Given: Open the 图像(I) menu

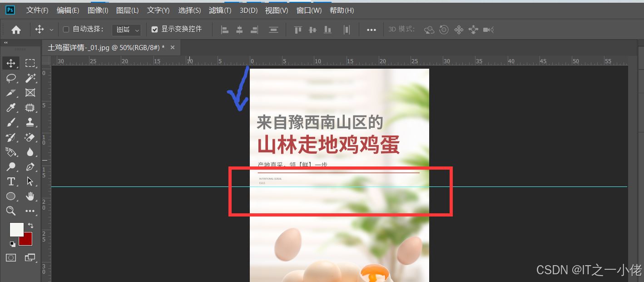Looking at the screenshot, I should pos(98,10).
